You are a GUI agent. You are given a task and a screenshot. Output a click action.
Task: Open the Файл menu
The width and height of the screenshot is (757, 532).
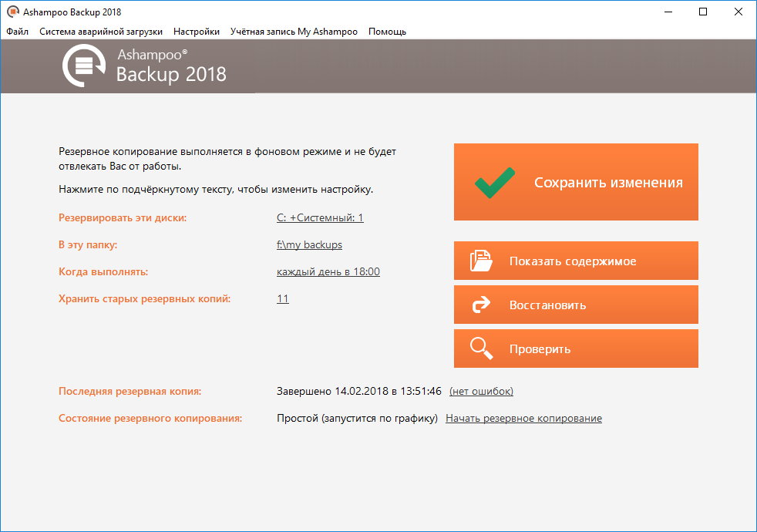click(x=17, y=32)
